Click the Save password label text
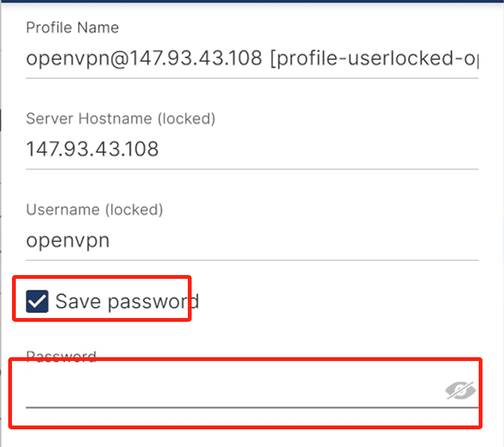Screen dimensions: 504x447 pyautogui.click(x=126, y=302)
